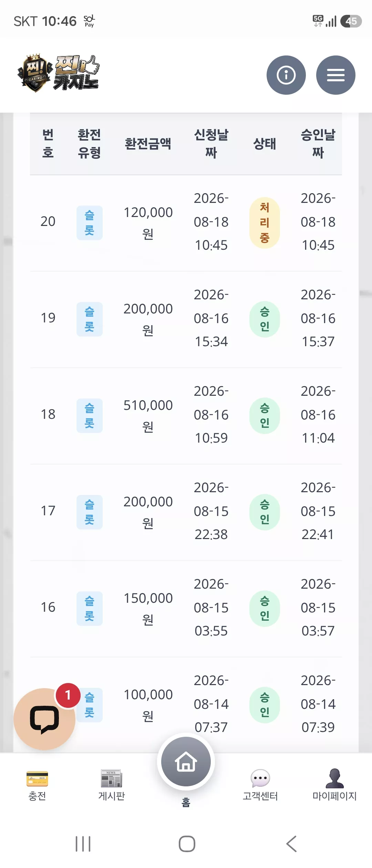Select the 신청날짜 column header

211,144
